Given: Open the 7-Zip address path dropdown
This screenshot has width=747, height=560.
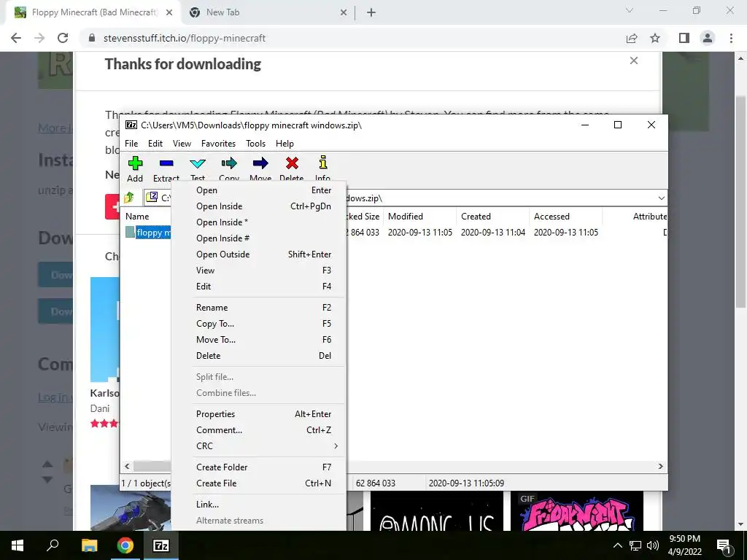Looking at the screenshot, I should (661, 198).
